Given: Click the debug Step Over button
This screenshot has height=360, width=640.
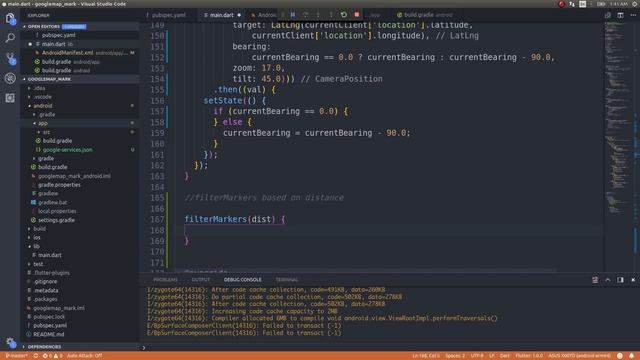Looking at the screenshot, I should [305, 15].
